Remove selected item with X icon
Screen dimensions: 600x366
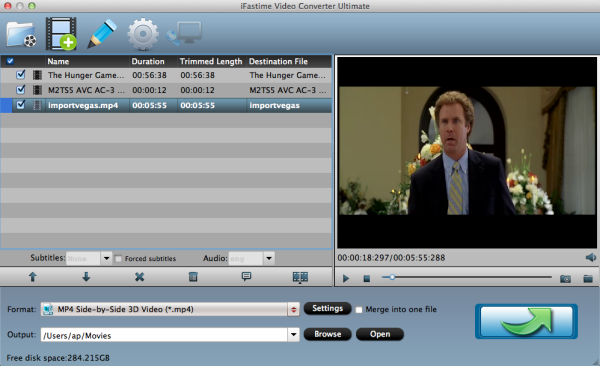point(140,277)
